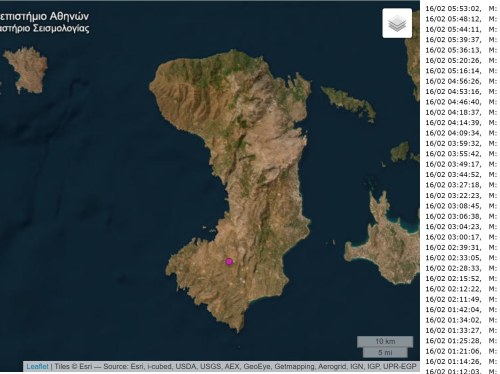The height and width of the screenshot is (374, 500).
Task: Select the 16/02 01:25:28 event entry
Action: [461, 341]
